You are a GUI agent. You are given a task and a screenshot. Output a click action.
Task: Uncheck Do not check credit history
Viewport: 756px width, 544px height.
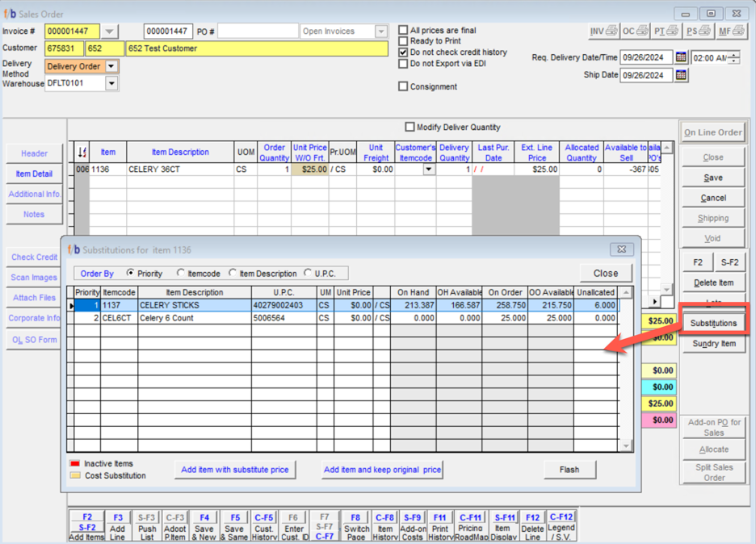point(404,52)
